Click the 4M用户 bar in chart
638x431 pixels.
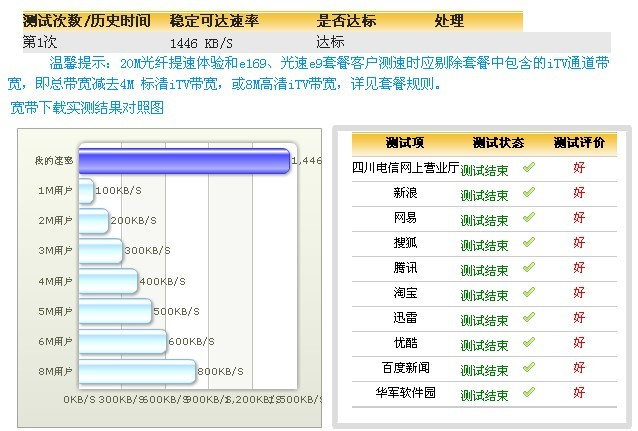click(x=108, y=281)
